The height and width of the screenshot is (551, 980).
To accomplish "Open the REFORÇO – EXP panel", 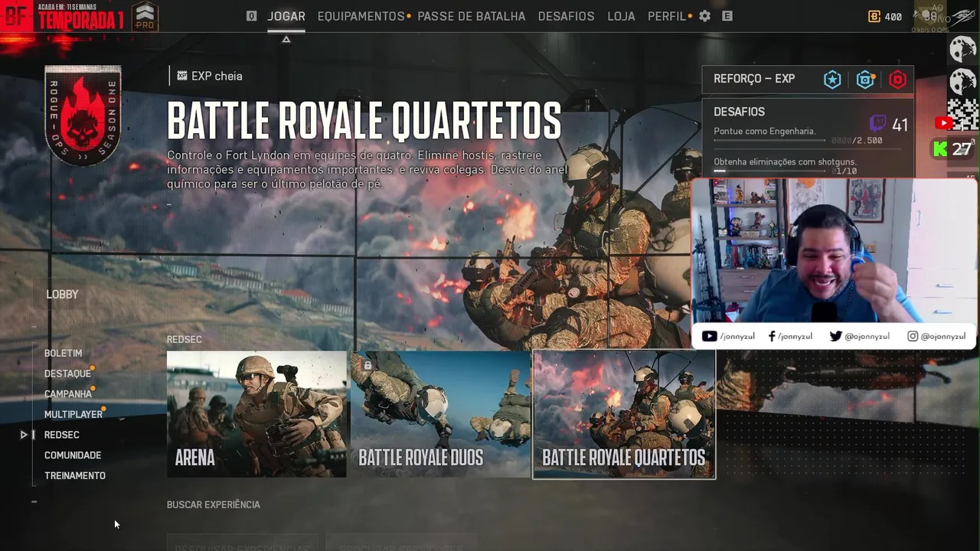I will coord(808,80).
